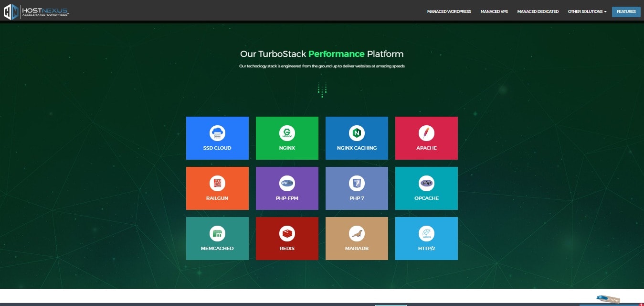Click the Railgun icon in orange tile
The image size is (644, 306).
click(217, 183)
